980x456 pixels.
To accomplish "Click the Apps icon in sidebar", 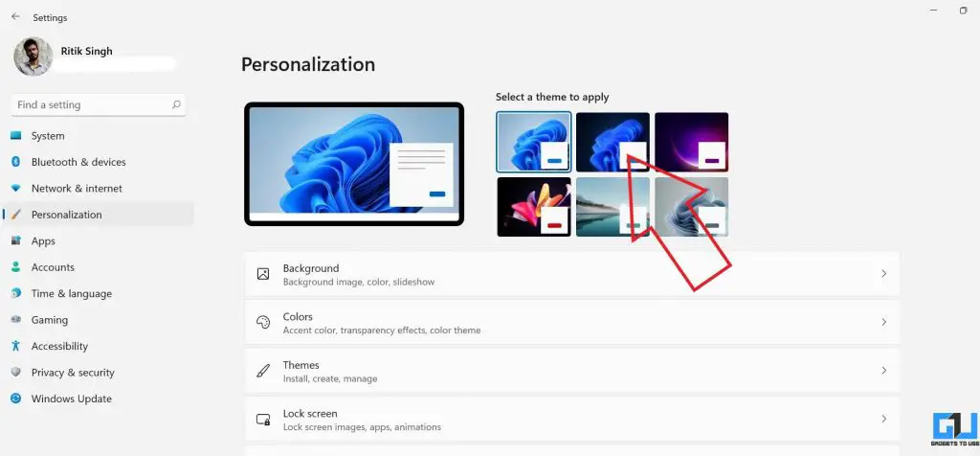I will [x=15, y=241].
